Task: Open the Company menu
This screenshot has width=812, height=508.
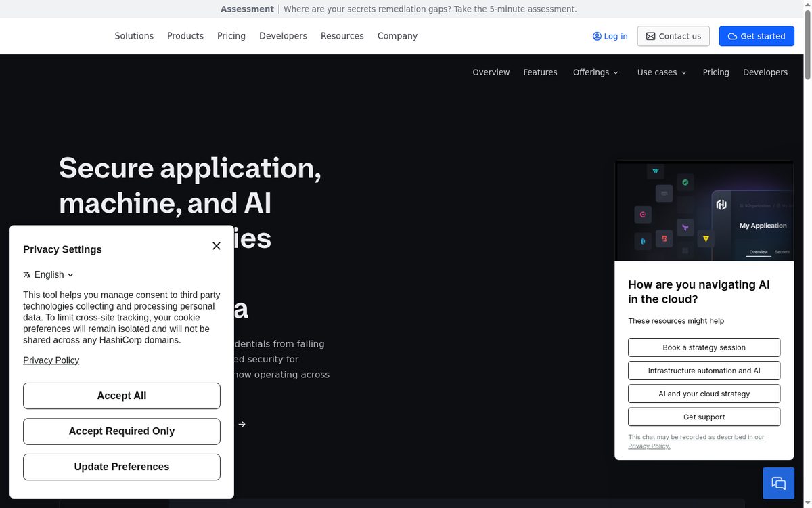Action: 397,36
